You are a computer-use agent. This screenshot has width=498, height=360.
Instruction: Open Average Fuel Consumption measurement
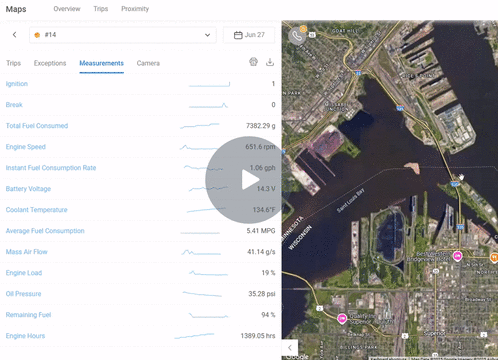[45, 231]
